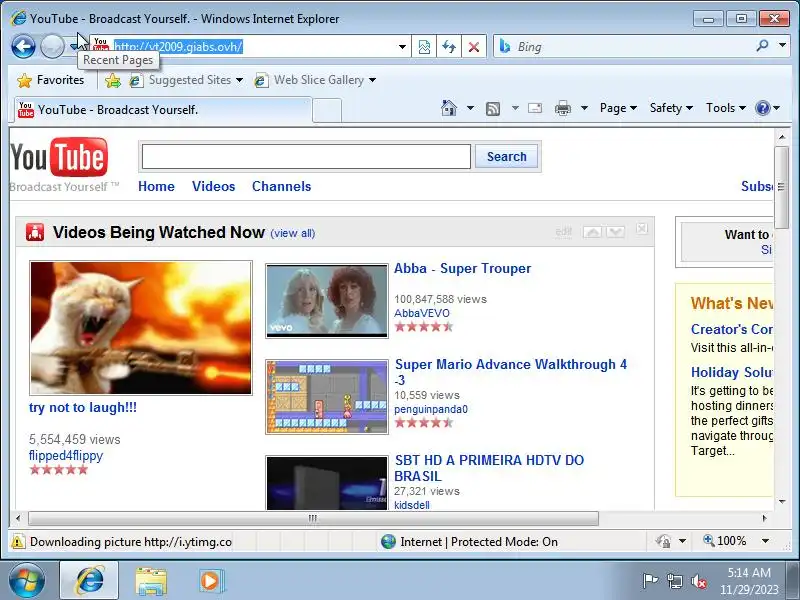Click the Forward navigation button
This screenshot has width=800, height=600.
[52, 47]
